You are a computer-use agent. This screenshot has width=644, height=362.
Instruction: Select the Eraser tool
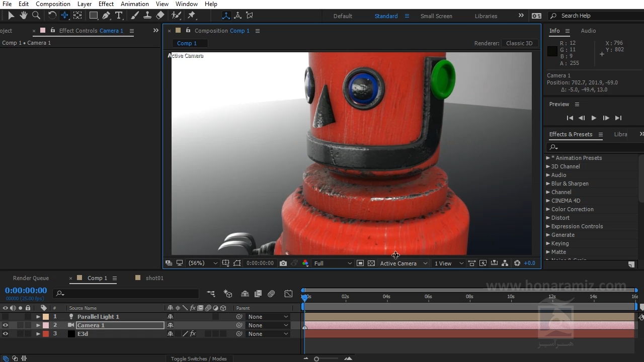pos(160,16)
